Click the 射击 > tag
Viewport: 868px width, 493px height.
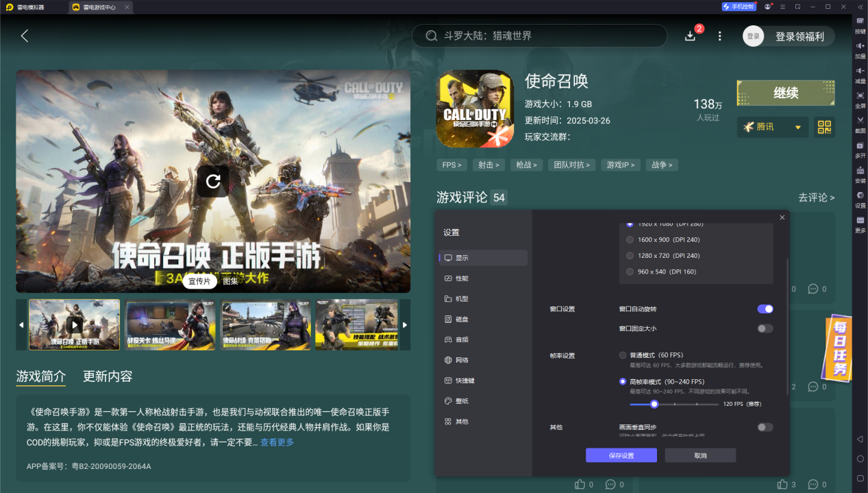tap(489, 165)
